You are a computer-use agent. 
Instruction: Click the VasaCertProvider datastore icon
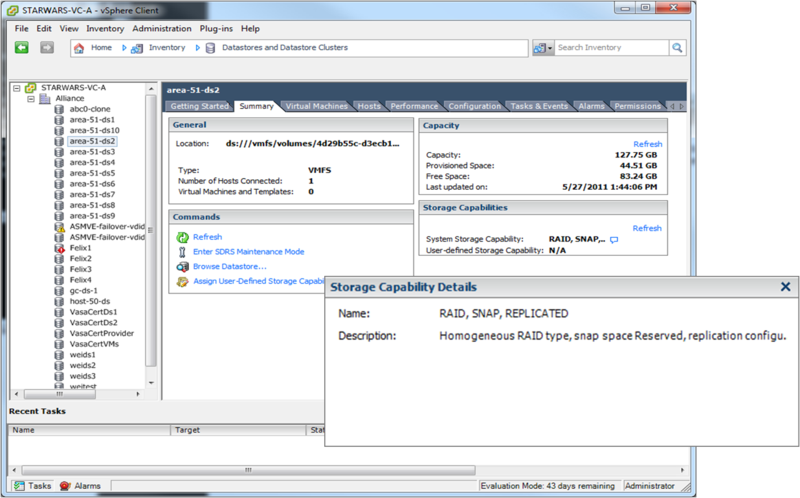(x=59, y=334)
